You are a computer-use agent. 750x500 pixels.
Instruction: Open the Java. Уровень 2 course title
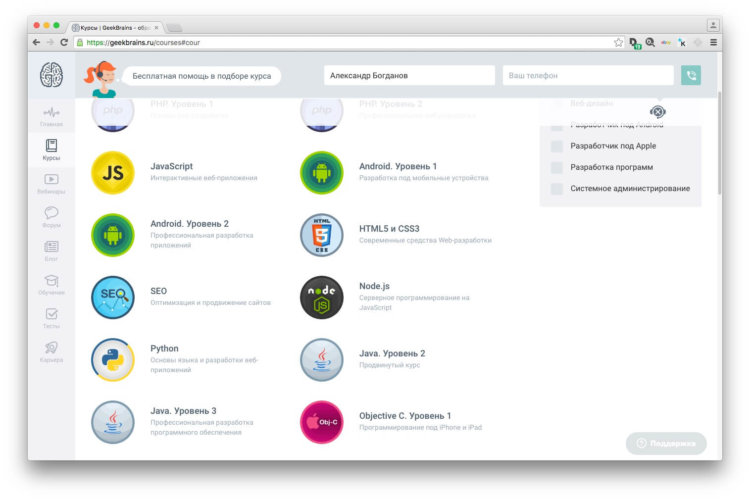392,353
